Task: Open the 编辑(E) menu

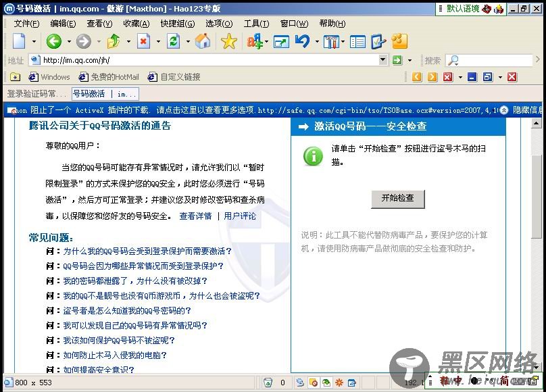Action: pyautogui.click(x=63, y=24)
